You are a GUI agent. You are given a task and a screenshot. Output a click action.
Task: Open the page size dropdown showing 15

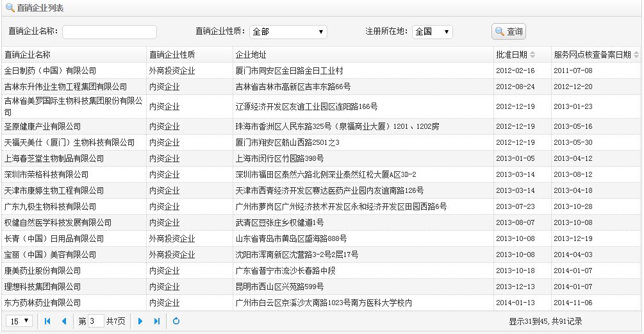(19, 321)
